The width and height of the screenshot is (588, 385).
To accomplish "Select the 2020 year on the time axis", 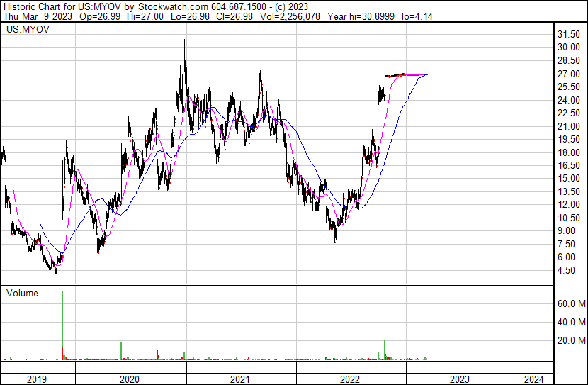I will [x=130, y=379].
